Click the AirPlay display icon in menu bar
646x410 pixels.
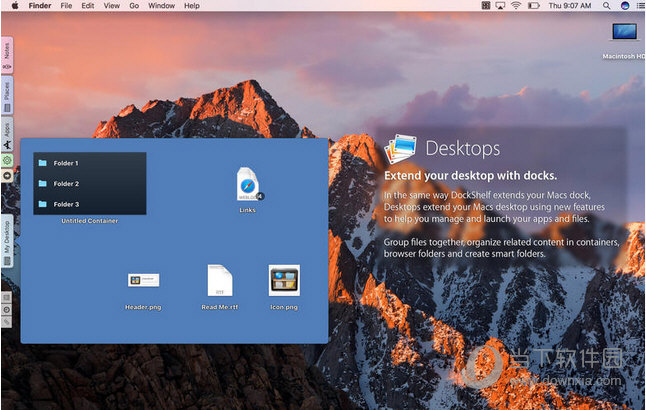500,6
